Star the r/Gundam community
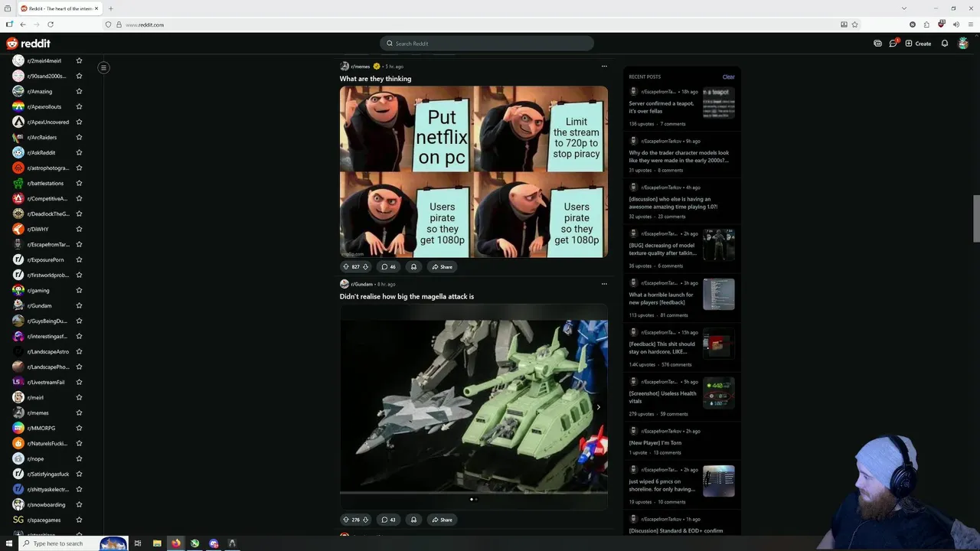980x551 pixels. 79,305
